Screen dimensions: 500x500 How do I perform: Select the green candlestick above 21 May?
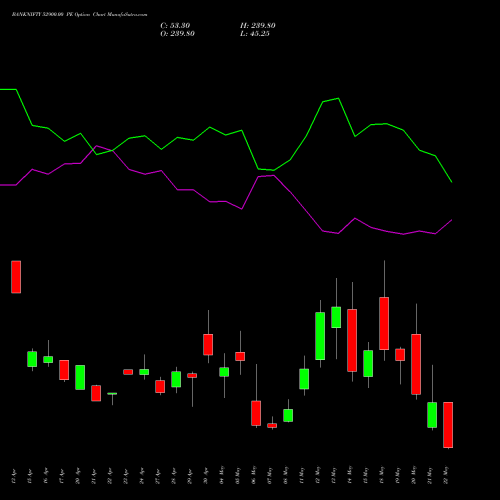[x=432, y=415]
